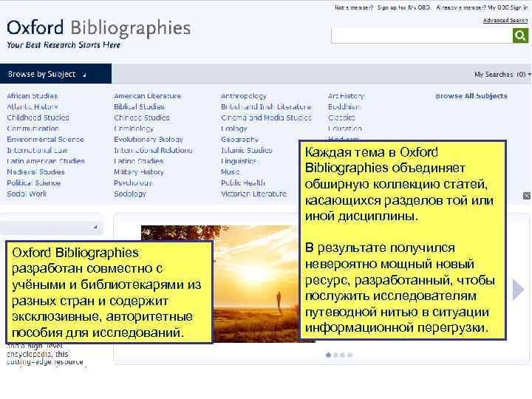The height and width of the screenshot is (399, 532).
Task: Open Psychology subject
Action: (x=133, y=183)
